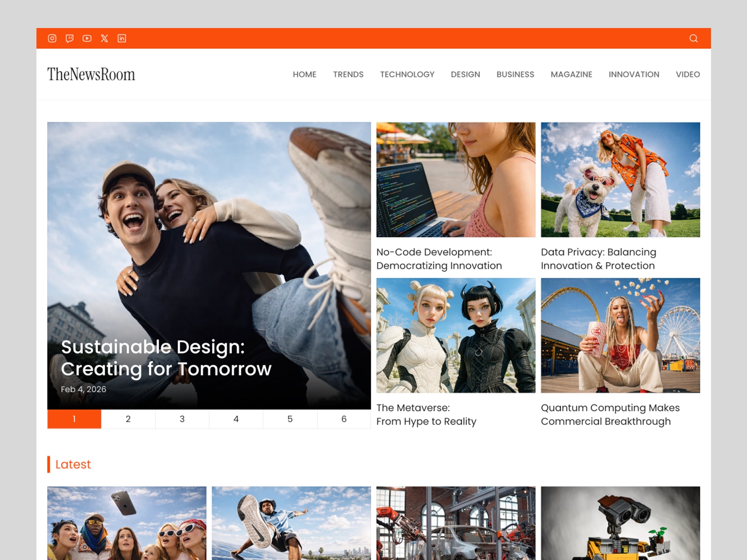Image resolution: width=747 pixels, height=560 pixels.
Task: Select slide 6 in featured pagination
Action: pyautogui.click(x=344, y=419)
